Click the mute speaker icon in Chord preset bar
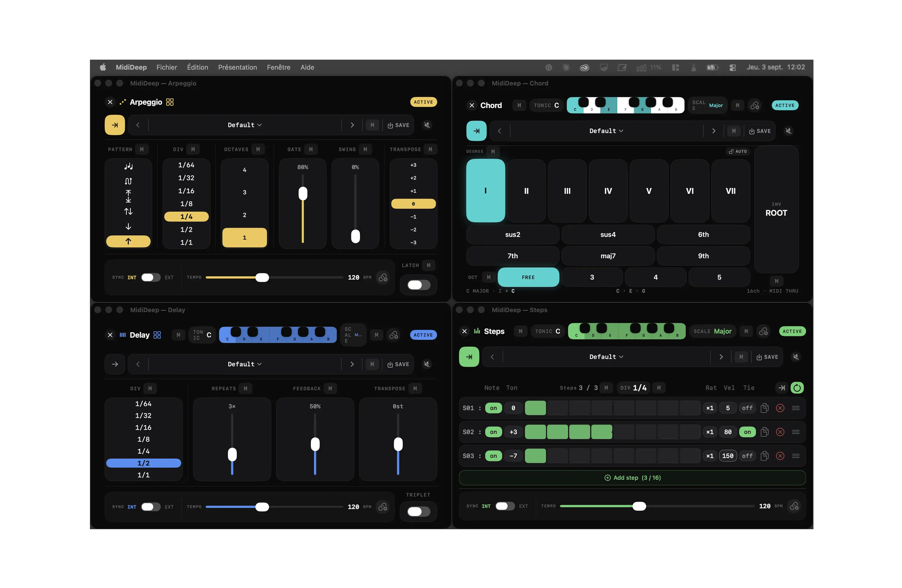This screenshot has width=902, height=588. pos(789,131)
